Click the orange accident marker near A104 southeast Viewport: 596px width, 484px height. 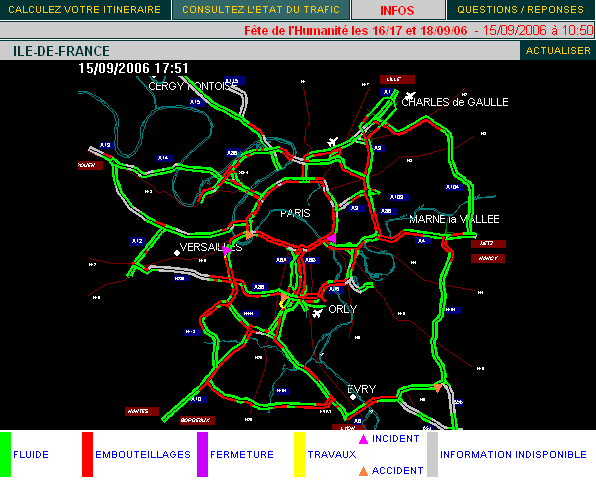click(x=437, y=388)
